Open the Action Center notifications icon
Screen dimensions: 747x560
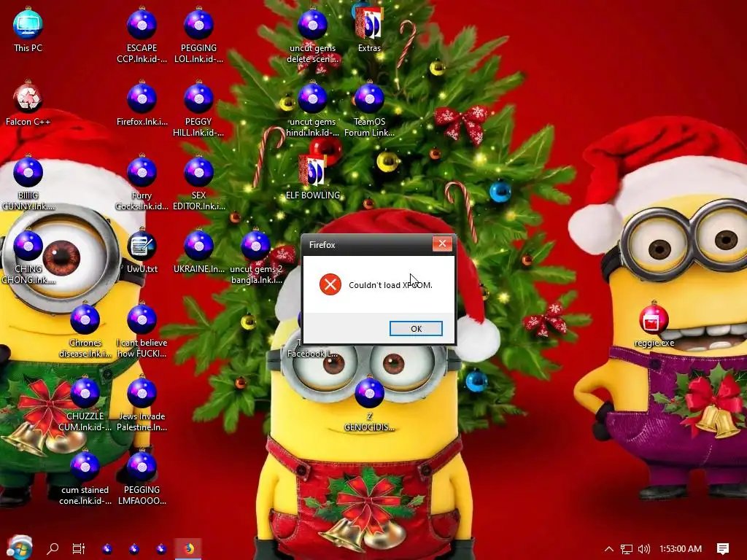[723, 549]
